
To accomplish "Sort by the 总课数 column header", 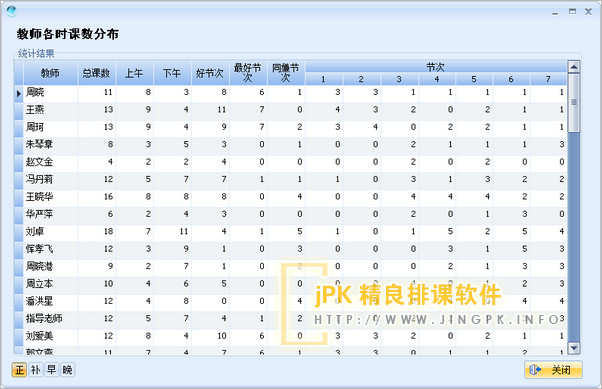I will coord(96,73).
